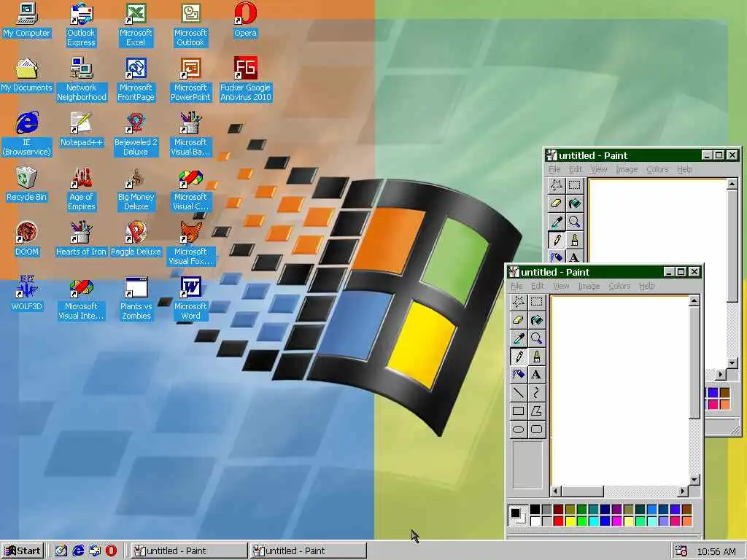The width and height of the screenshot is (747, 560).
Task: Pick bright red in front Paint palette
Action: 558,521
